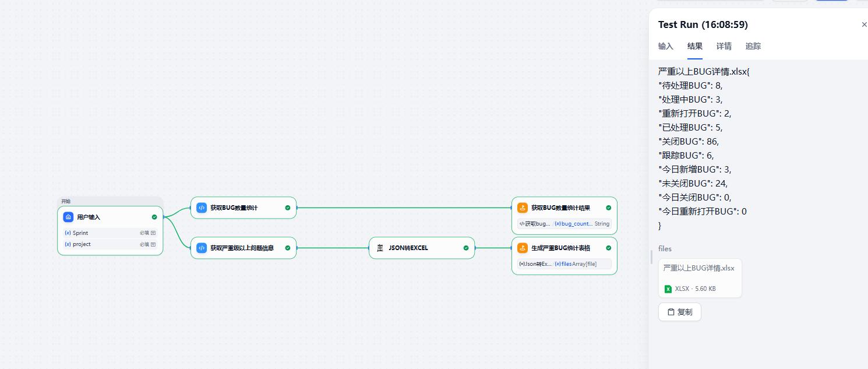Viewport: 868px width, 369px height.
Task: Click the 用户输入 start node home icon
Action: (x=68, y=217)
